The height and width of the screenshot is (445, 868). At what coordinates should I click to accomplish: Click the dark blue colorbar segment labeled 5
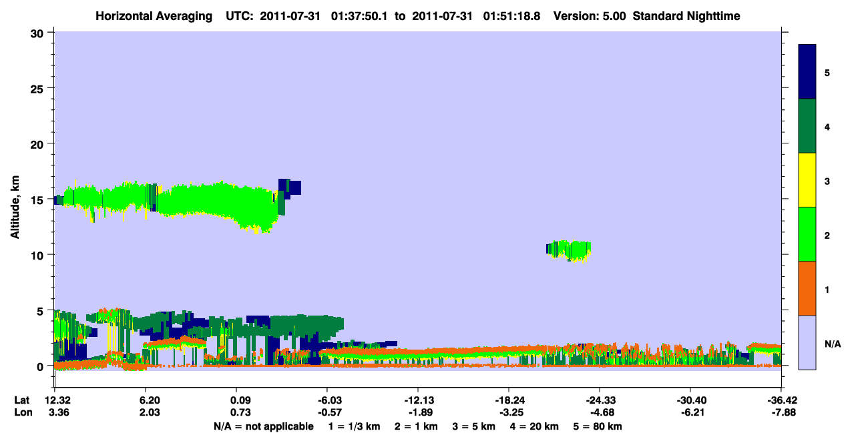[x=808, y=72]
